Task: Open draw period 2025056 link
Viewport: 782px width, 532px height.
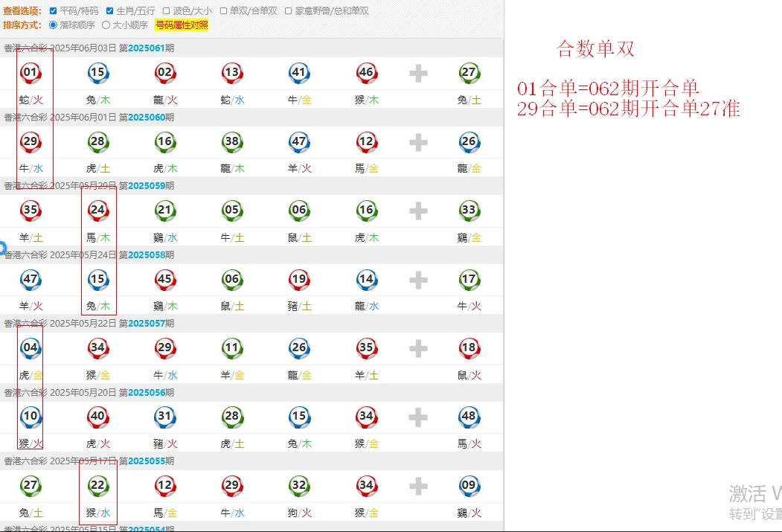Action: click(147, 392)
